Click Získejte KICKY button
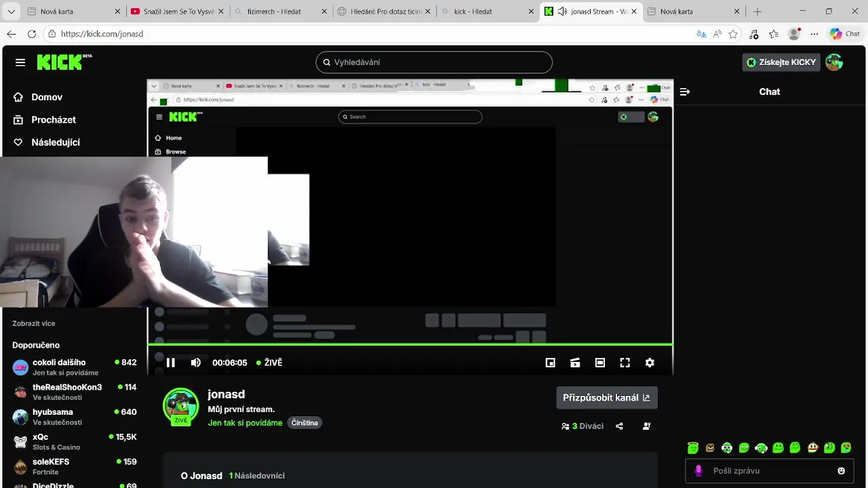Screen dimensions: 868x488 pos(781,62)
